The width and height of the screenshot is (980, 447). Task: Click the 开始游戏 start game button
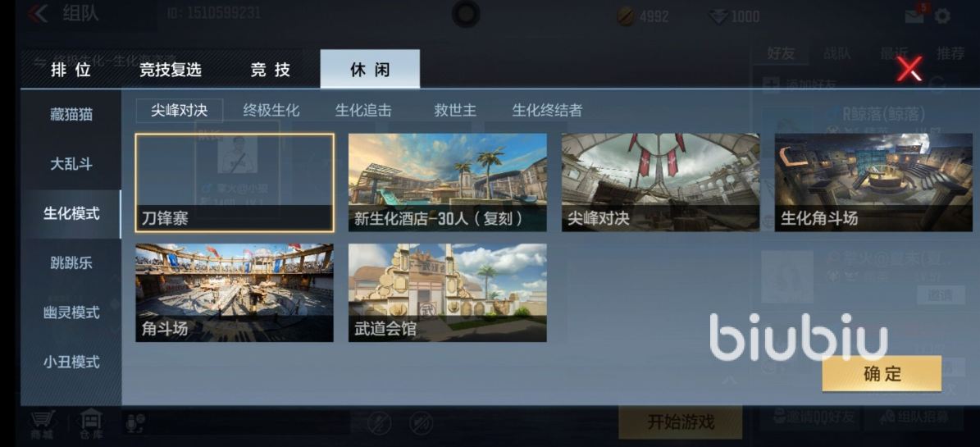click(680, 422)
